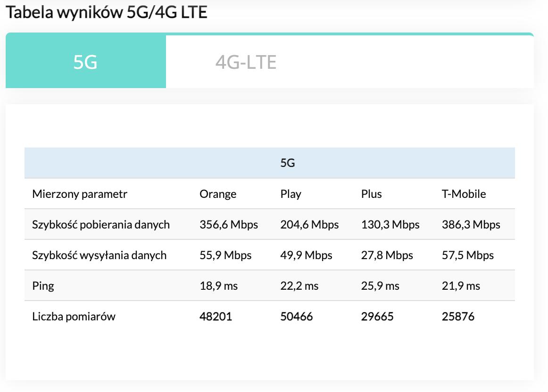The height and width of the screenshot is (392, 548).
Task: Click the Tabela wyników 5G/4G LTE heading
Action: 107,12
